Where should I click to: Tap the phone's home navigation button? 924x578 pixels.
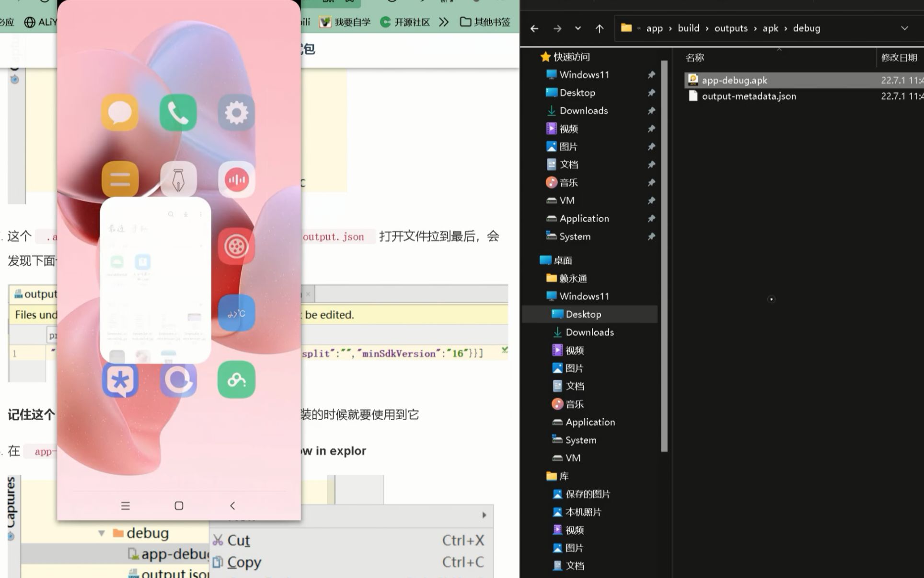click(178, 505)
